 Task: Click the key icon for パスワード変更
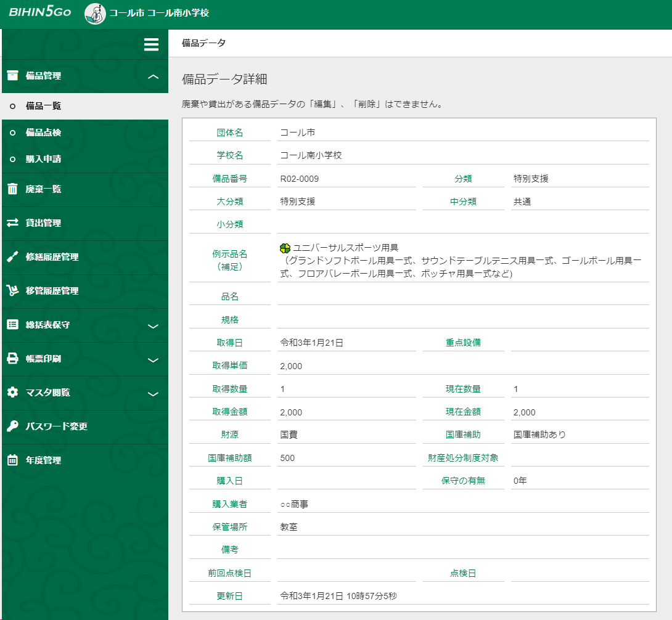12,426
